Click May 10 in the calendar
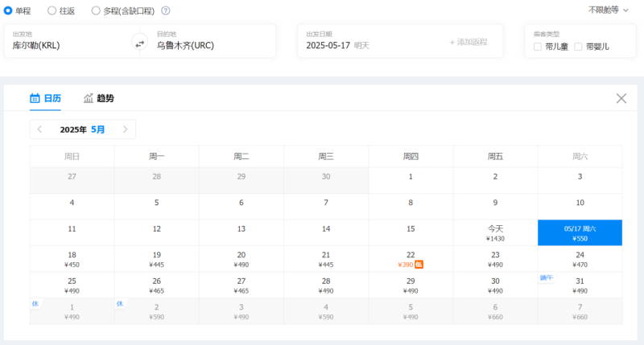This screenshot has width=644, height=345. click(x=580, y=207)
